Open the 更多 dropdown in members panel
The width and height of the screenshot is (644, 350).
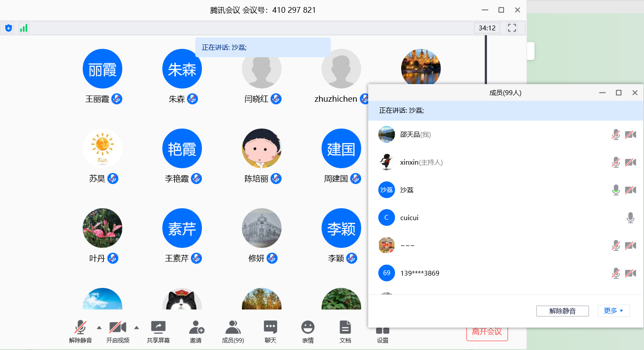pos(613,311)
